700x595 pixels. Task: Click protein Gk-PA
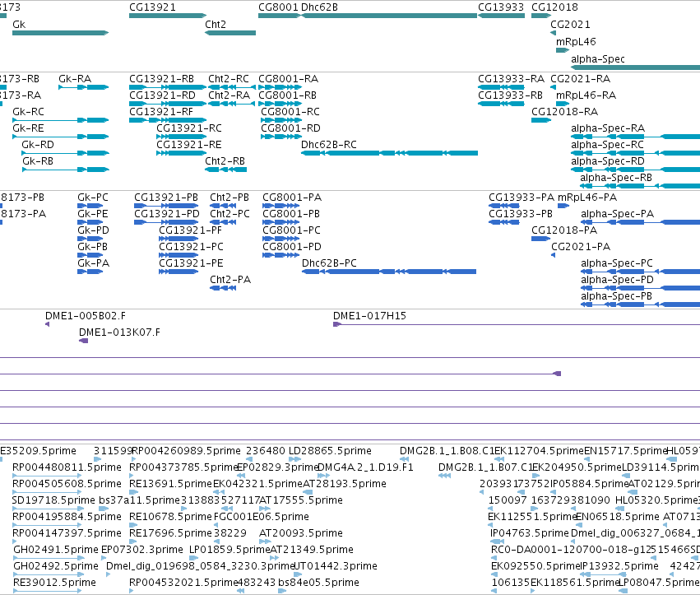pyautogui.click(x=90, y=272)
